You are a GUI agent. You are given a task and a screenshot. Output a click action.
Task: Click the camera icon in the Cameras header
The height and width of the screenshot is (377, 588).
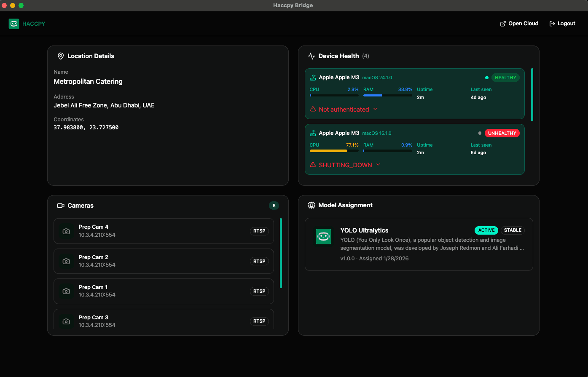60,205
